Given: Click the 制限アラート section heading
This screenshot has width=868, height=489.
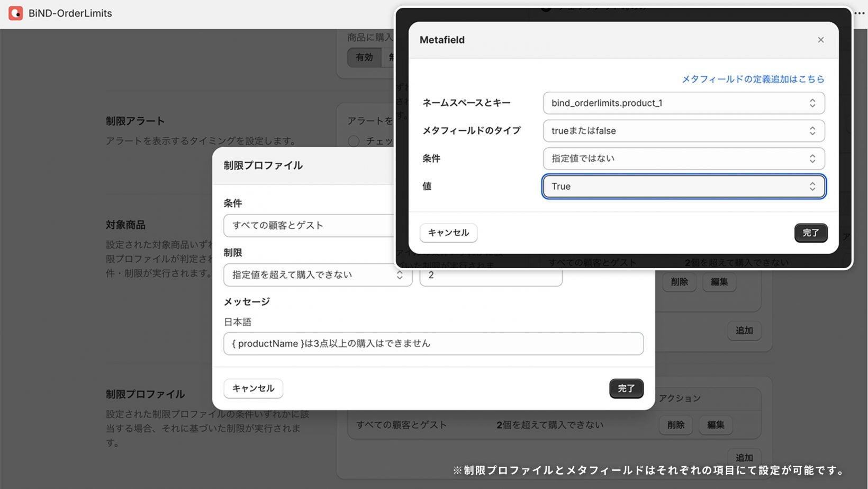Looking at the screenshot, I should point(135,121).
